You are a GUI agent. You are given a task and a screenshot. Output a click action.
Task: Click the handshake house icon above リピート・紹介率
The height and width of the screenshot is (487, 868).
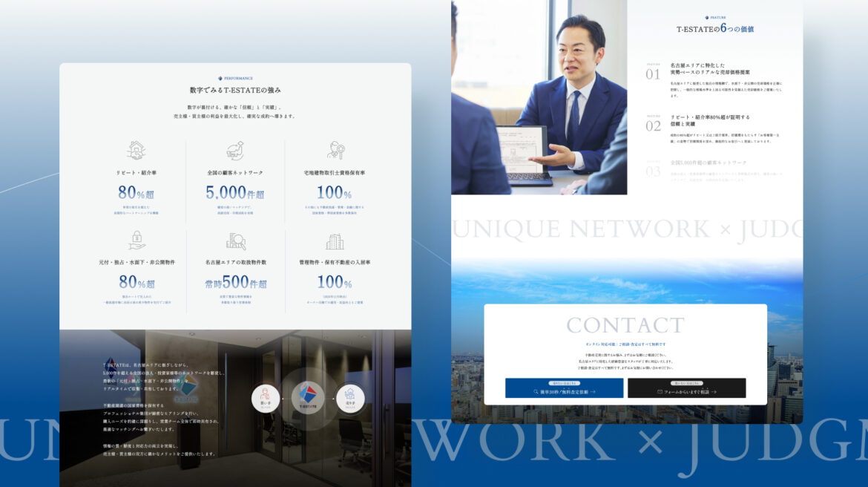pos(136,151)
